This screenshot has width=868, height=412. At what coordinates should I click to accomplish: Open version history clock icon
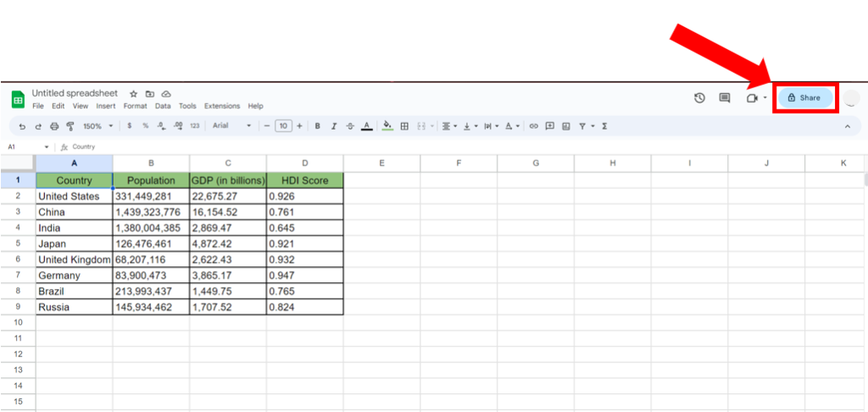(x=699, y=97)
